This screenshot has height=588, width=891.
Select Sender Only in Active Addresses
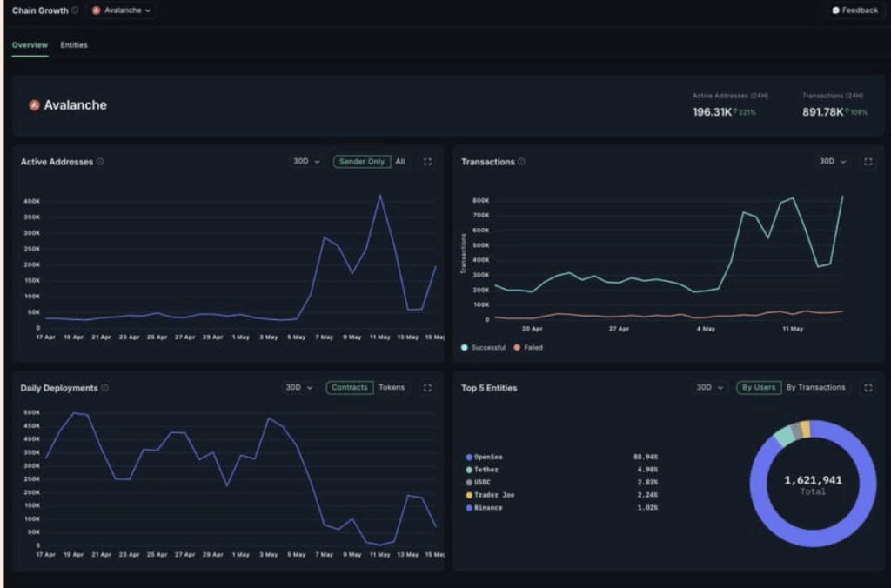362,161
